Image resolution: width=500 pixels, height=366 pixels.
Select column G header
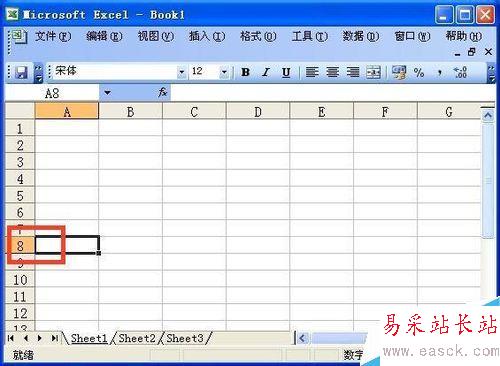pos(449,111)
